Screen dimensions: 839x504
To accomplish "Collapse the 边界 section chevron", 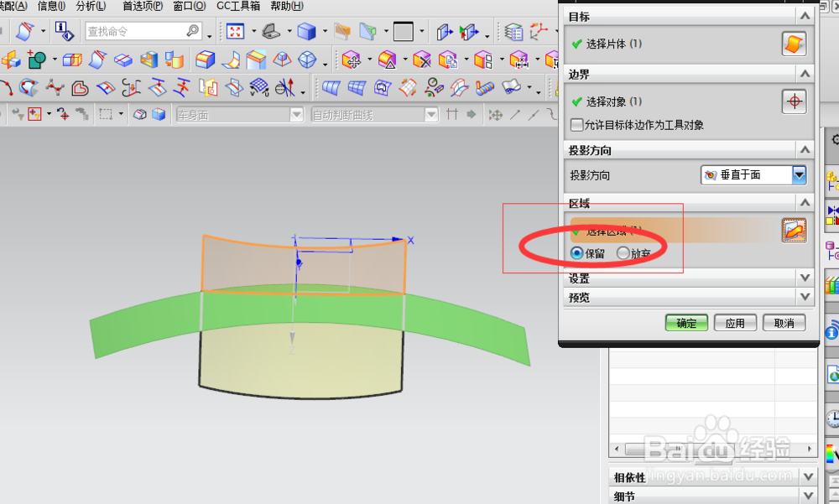I will (805, 73).
